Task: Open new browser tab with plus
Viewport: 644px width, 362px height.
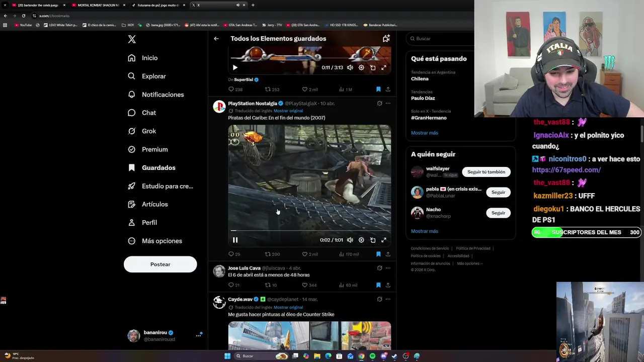Action: tap(253, 5)
